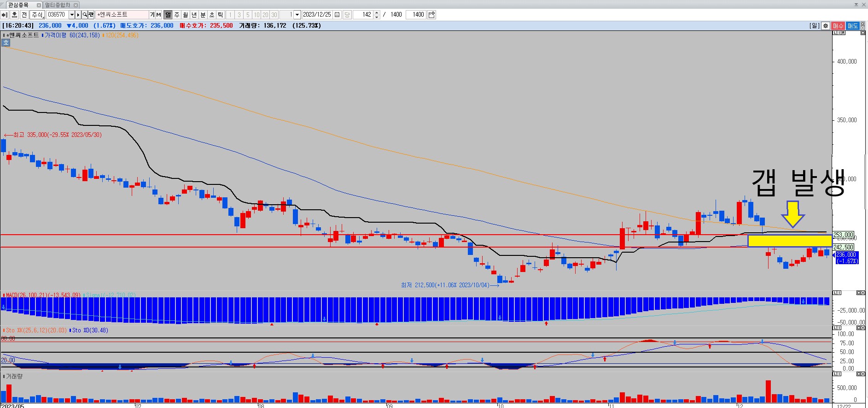Viewport: 868px width, 408px height.
Task: Click the red 매수 buy button
Action: point(838,26)
